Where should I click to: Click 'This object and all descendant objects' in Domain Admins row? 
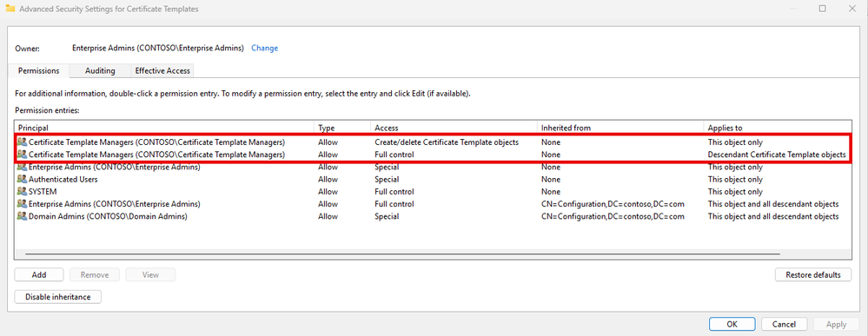tap(772, 216)
